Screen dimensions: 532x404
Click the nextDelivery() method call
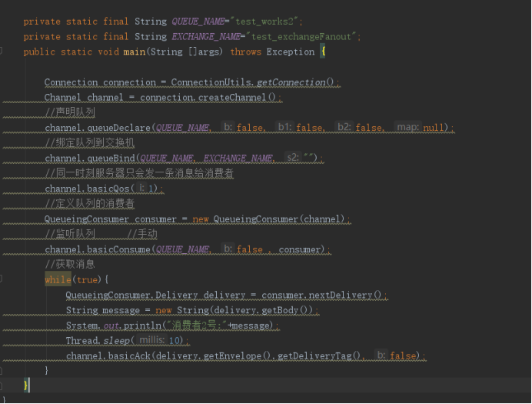tap(345, 295)
